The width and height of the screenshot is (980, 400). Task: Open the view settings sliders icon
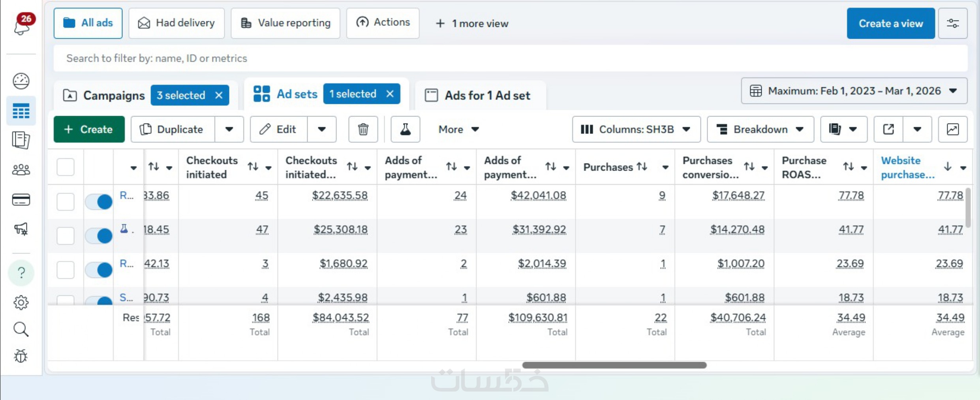pyautogui.click(x=952, y=23)
